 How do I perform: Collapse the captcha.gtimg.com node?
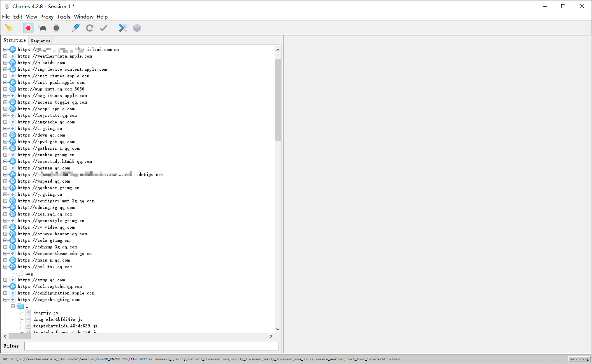(x=5, y=300)
